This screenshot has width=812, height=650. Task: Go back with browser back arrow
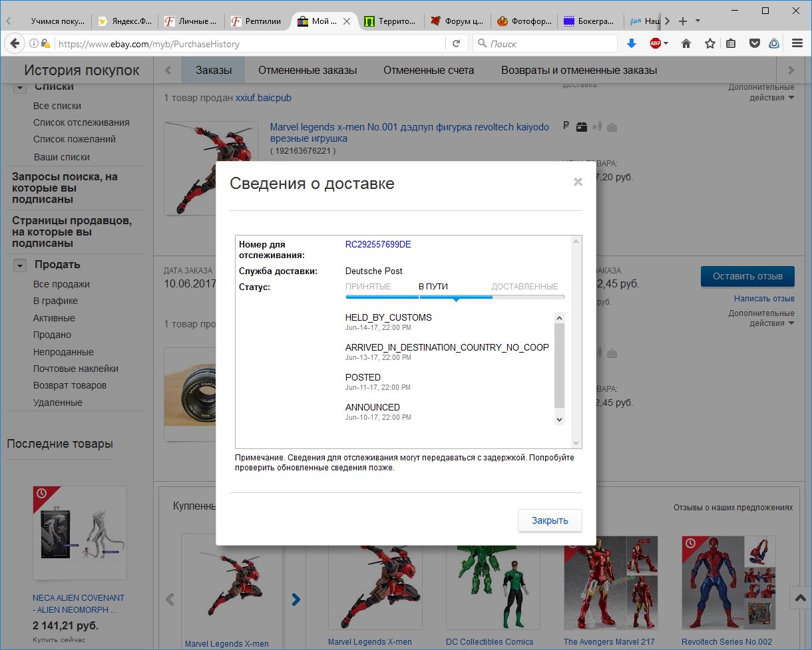click(x=14, y=43)
